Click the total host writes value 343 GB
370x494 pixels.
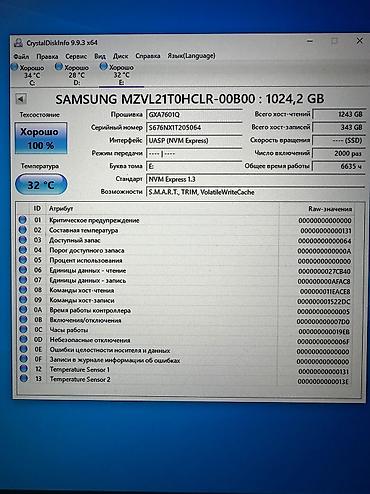coord(339,127)
